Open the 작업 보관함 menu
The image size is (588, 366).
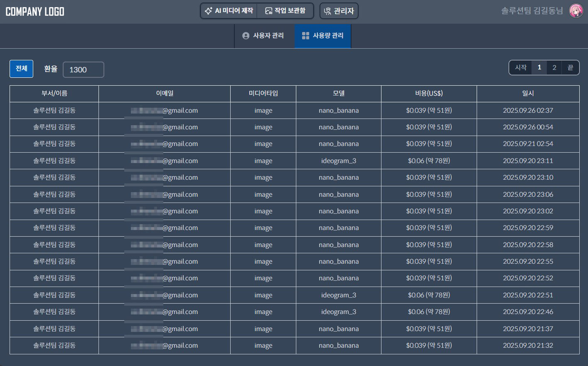point(286,11)
